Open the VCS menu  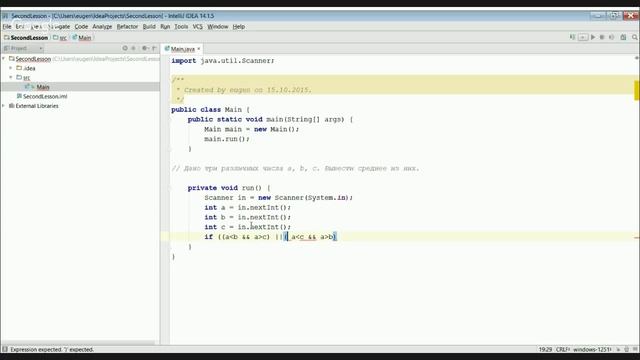coord(198,27)
